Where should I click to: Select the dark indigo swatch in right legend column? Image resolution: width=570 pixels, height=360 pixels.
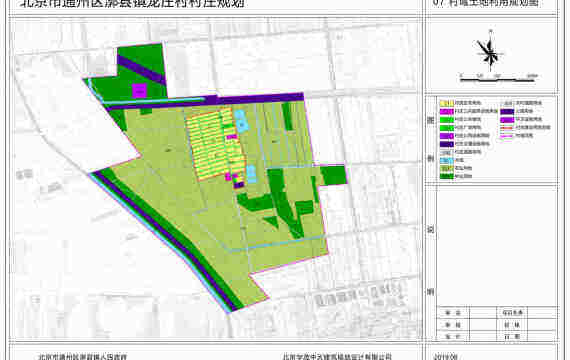click(x=507, y=111)
